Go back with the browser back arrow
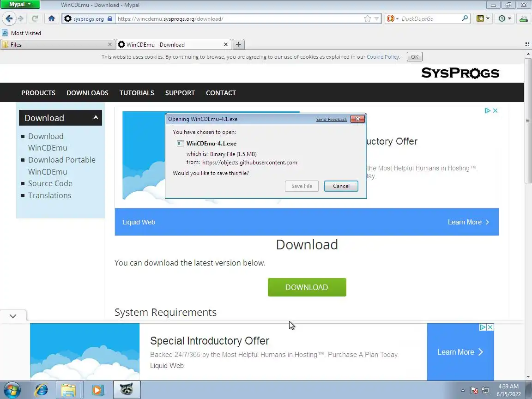The image size is (532, 399). [9, 18]
